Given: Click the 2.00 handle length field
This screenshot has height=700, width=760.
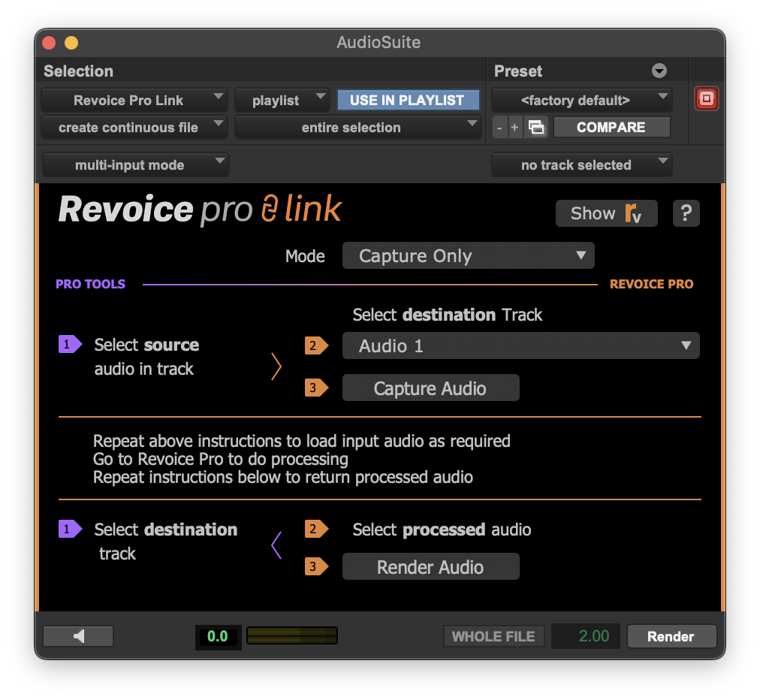Looking at the screenshot, I should (586, 636).
